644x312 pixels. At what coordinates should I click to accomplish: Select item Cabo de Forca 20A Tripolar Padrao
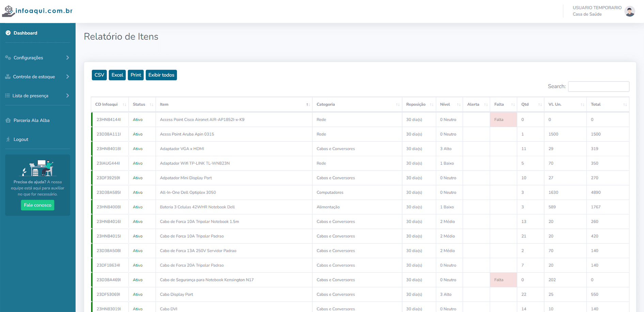point(192,265)
